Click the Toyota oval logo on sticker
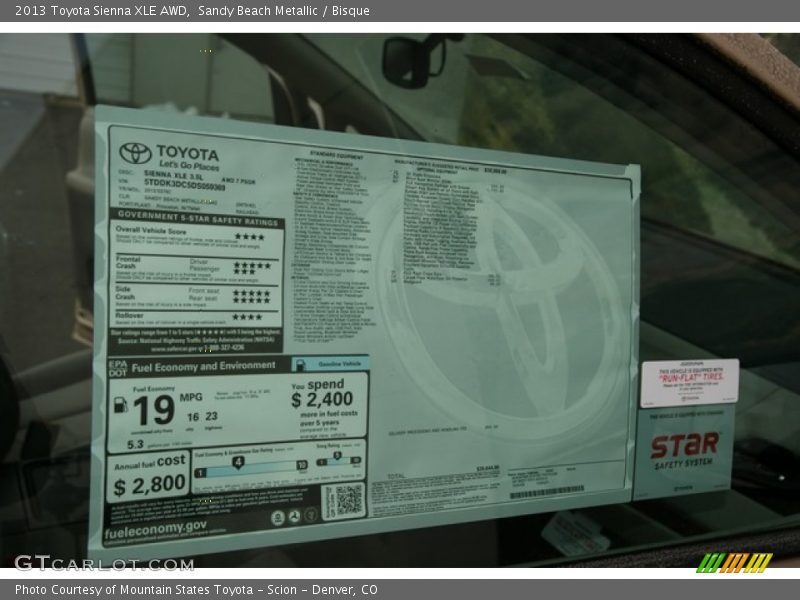The height and width of the screenshot is (600, 800). (135, 153)
